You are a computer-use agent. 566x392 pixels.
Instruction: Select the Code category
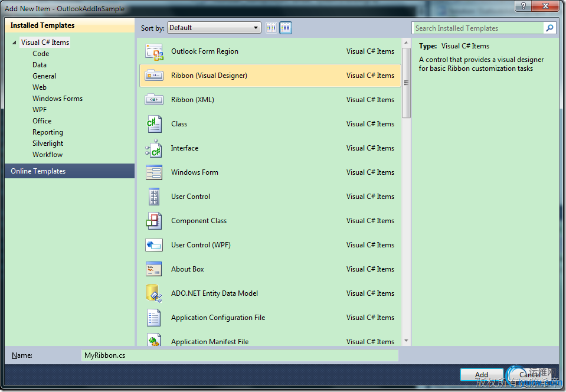pyautogui.click(x=41, y=53)
